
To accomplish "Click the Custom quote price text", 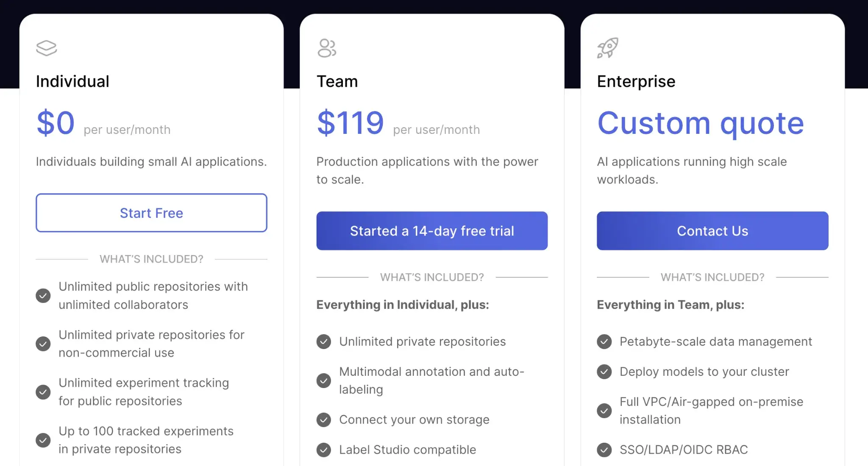I will click(701, 123).
